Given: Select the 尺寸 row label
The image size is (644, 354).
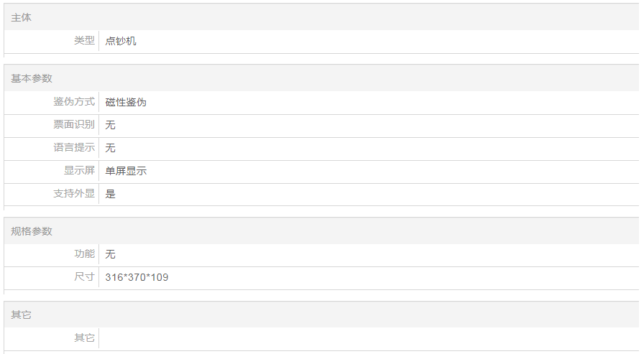Looking at the screenshot, I should pos(84,277).
